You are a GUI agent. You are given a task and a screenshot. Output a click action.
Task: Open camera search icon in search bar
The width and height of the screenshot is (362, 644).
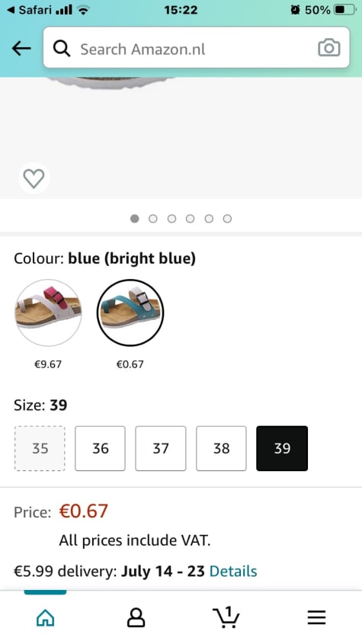pos(329,48)
